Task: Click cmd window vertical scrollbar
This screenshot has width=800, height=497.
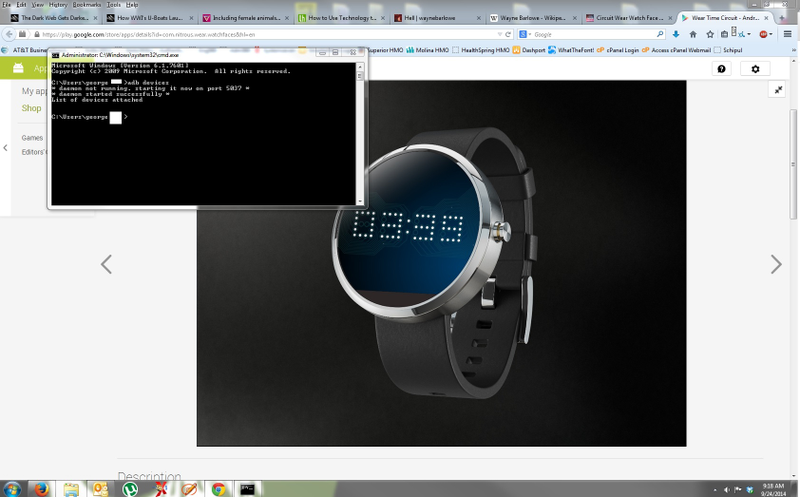Action: (x=360, y=134)
